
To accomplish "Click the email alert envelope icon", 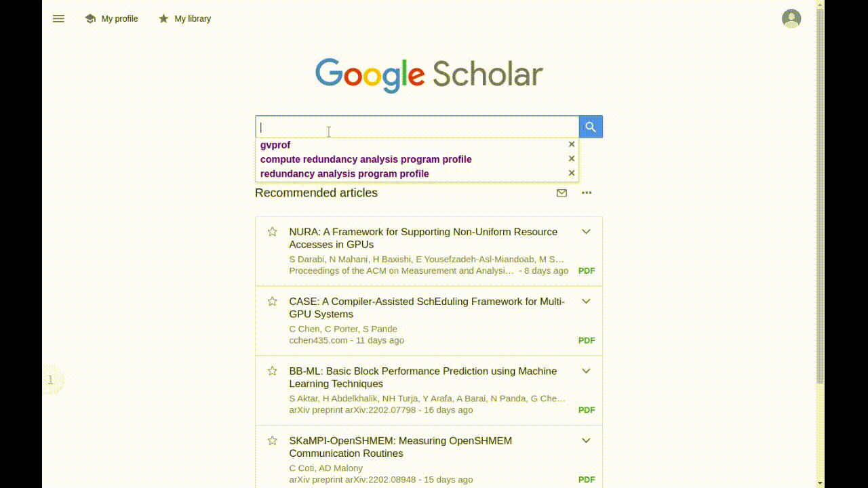I will click(x=561, y=193).
